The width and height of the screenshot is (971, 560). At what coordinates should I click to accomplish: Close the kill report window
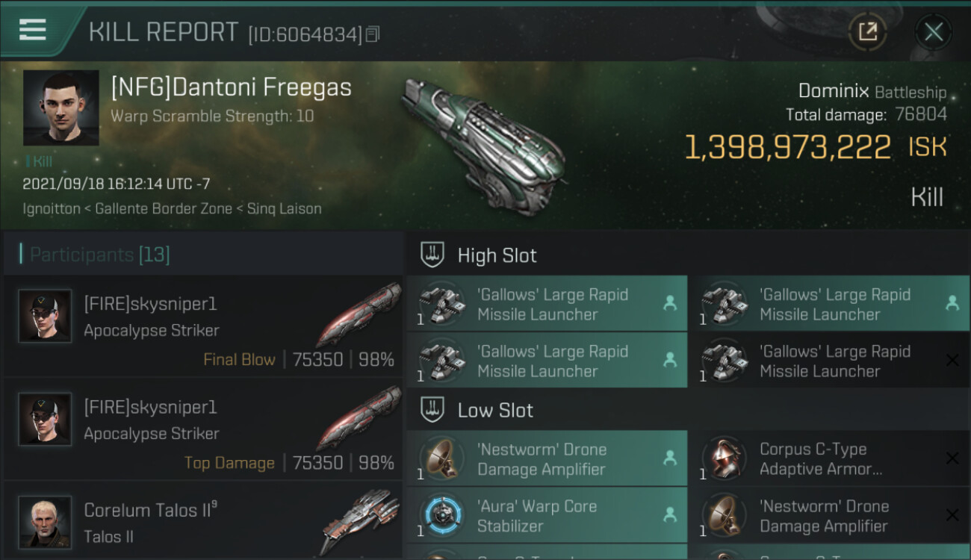click(934, 31)
